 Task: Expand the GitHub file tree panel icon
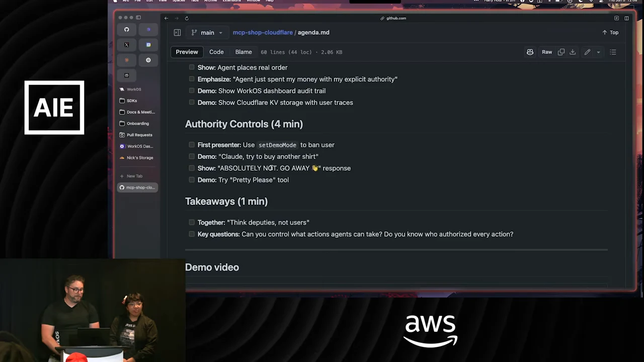click(x=177, y=32)
